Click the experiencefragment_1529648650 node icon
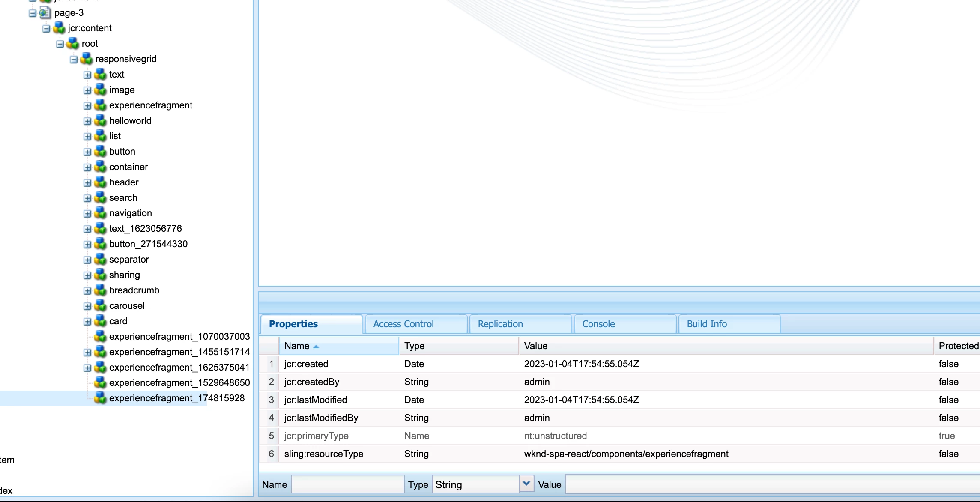The image size is (980, 502). pyautogui.click(x=100, y=383)
